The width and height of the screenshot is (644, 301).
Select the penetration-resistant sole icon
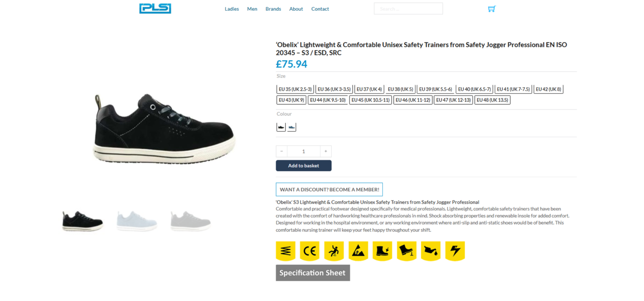coord(407,251)
